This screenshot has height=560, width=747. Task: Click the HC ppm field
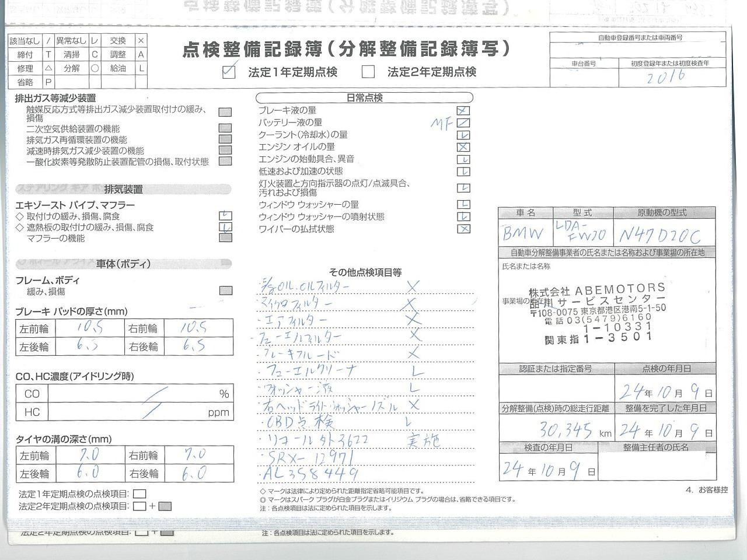[x=140, y=412]
